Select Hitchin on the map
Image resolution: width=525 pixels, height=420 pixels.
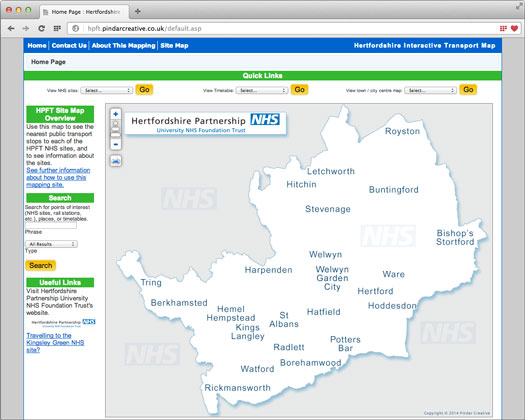tap(301, 185)
